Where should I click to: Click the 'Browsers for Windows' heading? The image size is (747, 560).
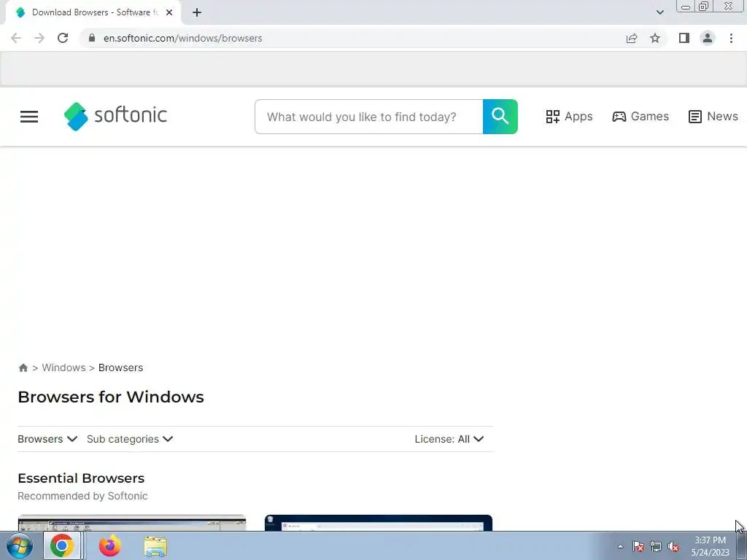click(111, 397)
